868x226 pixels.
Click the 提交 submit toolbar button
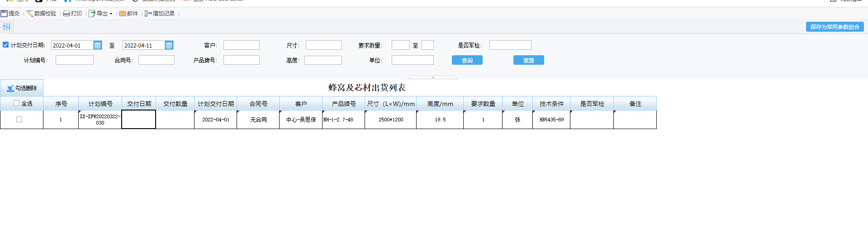click(10, 14)
